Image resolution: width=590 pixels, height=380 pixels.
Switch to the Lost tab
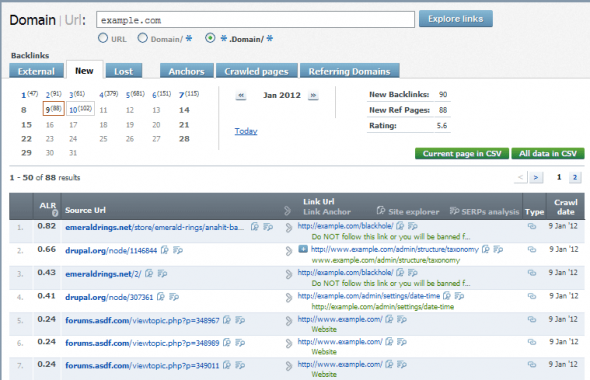tap(123, 71)
